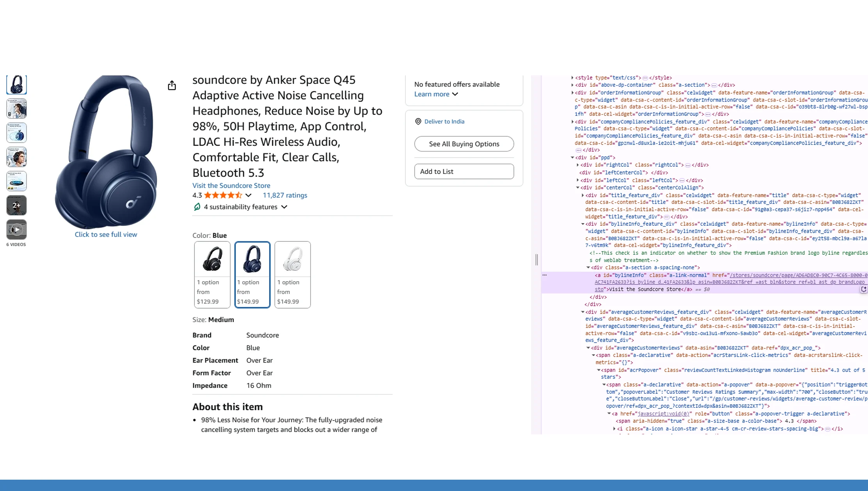Screen dimensions: 868x491
Task: Collapse the bylineInfo_feature_div node
Action: click(583, 224)
